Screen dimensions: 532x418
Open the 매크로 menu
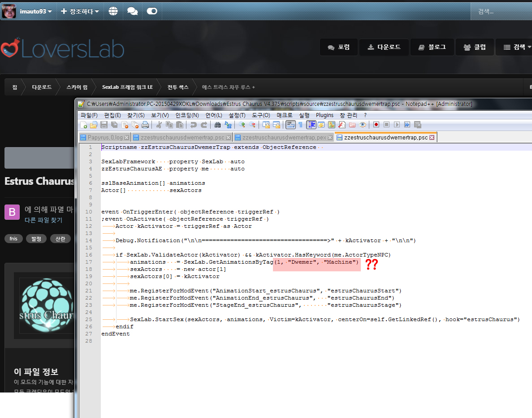(284, 115)
